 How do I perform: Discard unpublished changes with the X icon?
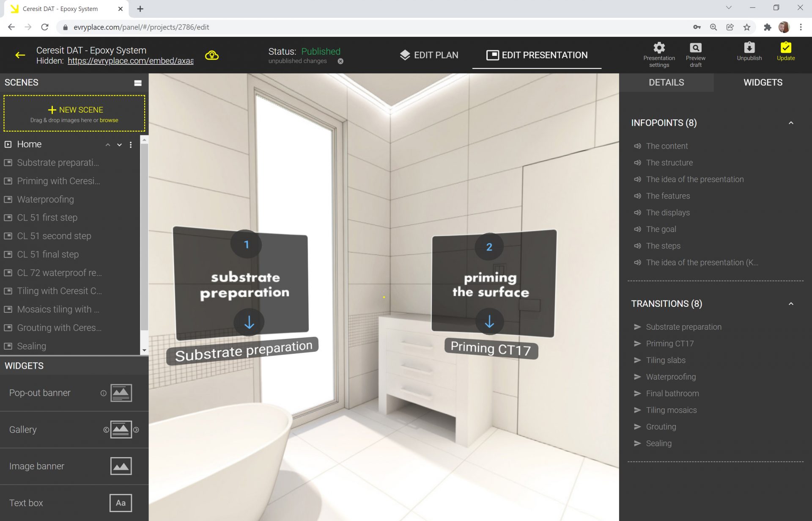pos(340,61)
